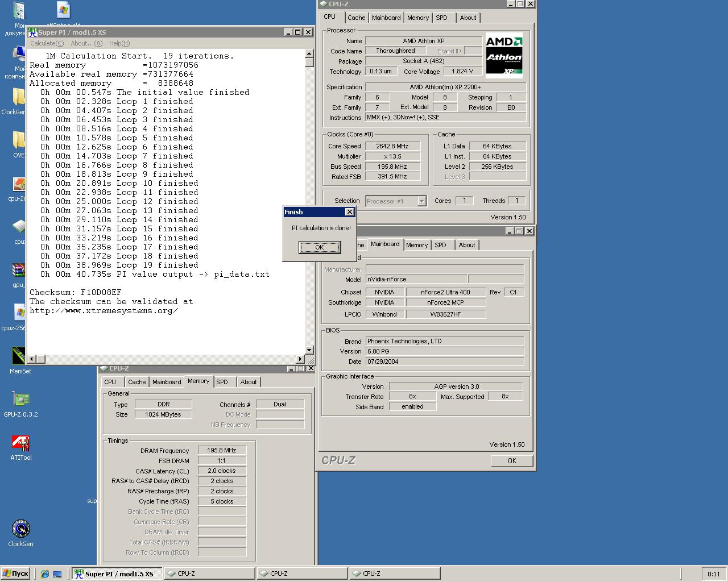Launch GPU-Z.0.3.2 from the desktop

(20, 399)
